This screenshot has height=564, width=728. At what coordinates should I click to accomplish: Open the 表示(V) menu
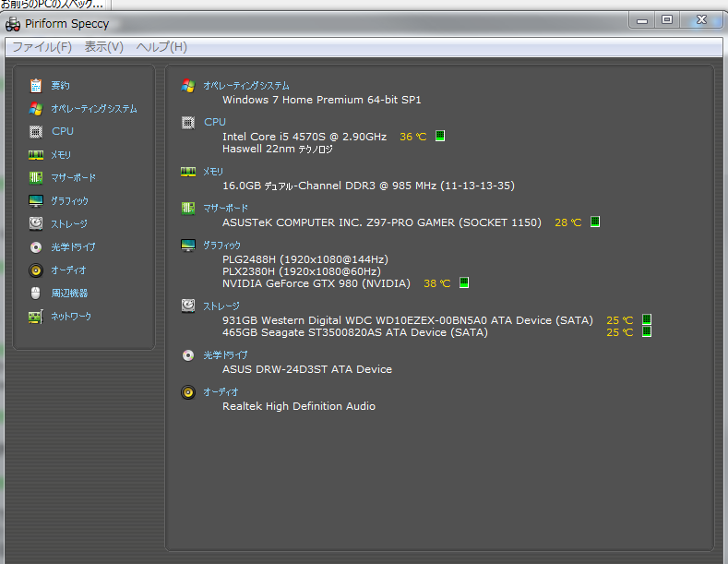tap(104, 47)
